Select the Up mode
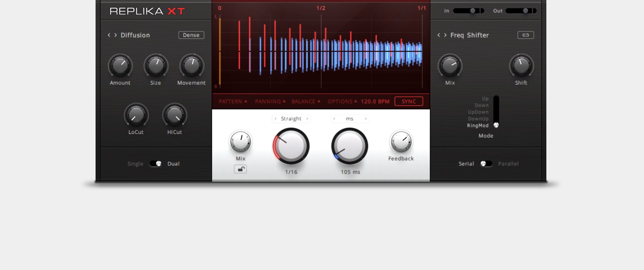This screenshot has width=644, height=270. [485, 98]
